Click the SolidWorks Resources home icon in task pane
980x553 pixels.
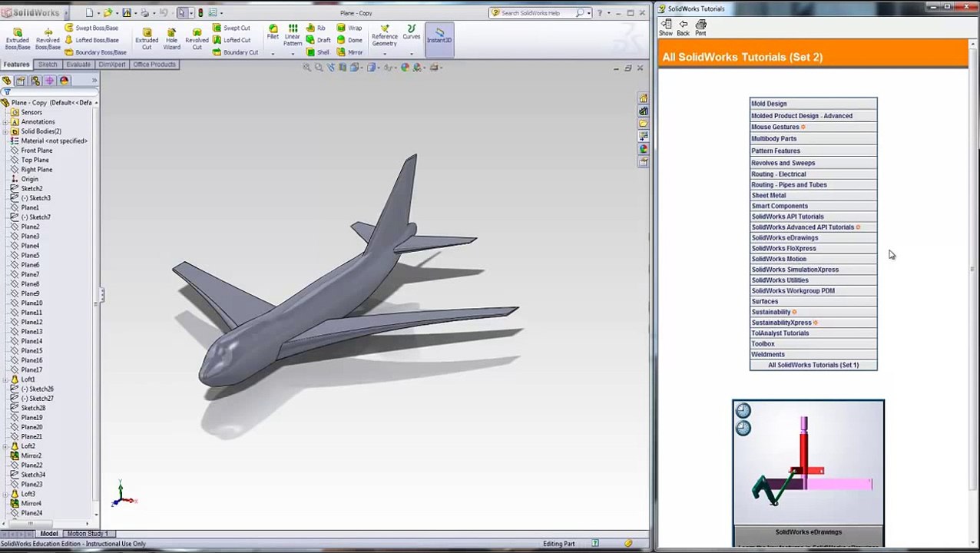tap(644, 98)
